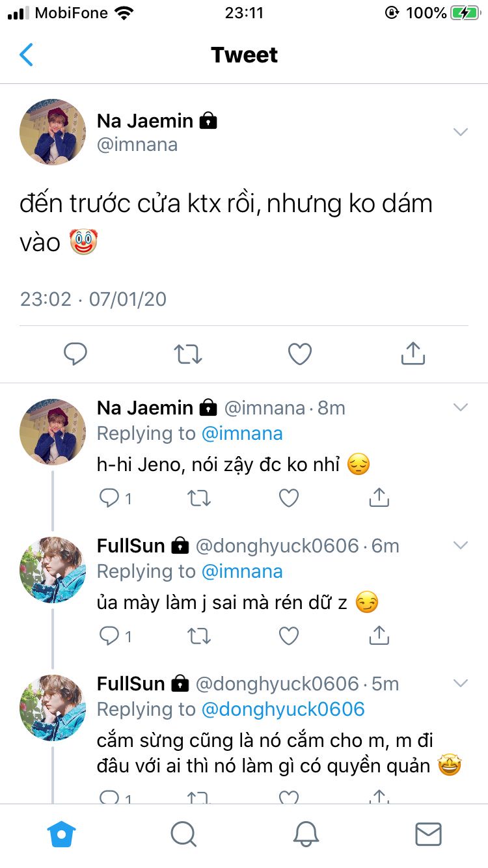The height and width of the screenshot is (868, 488).
Task: Open the Notifications bell tab
Action: [306, 834]
